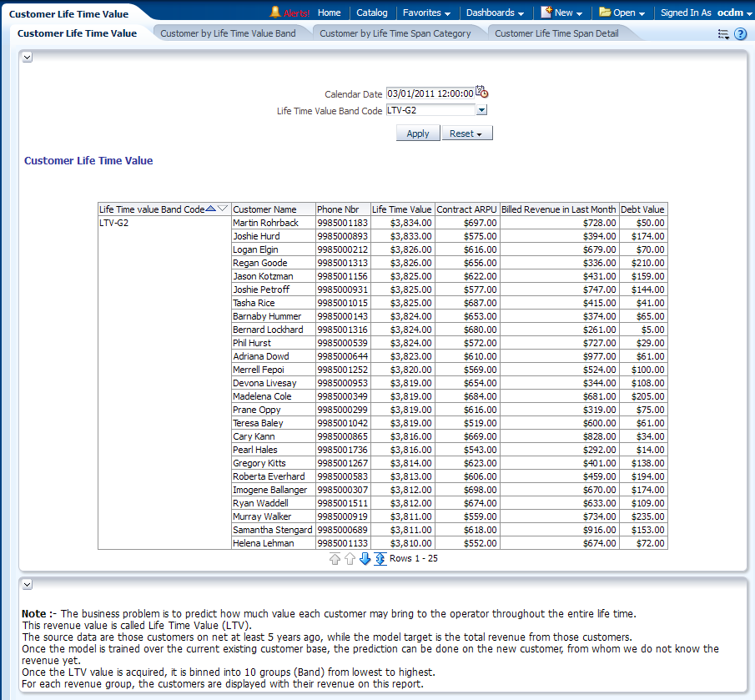The width and height of the screenshot is (755, 700).
Task: Sort Band Code ascending triangle
Action: [x=210, y=209]
